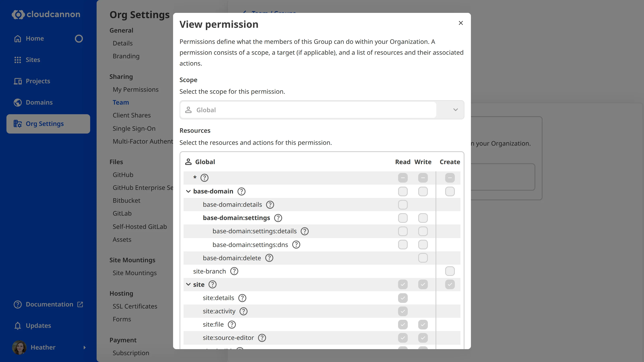Open SSL Certificates page
Image resolution: width=644 pixels, height=362 pixels.
coord(135,306)
